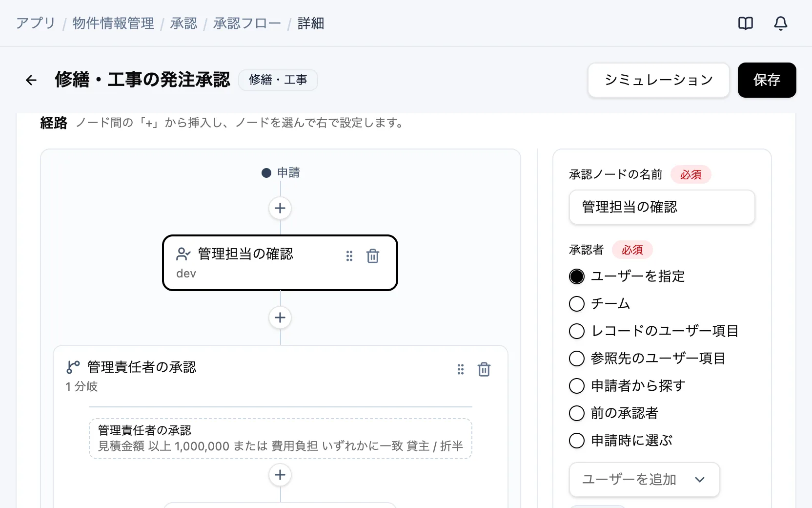Click the branch icon of 管理責任者の承認

click(73, 367)
